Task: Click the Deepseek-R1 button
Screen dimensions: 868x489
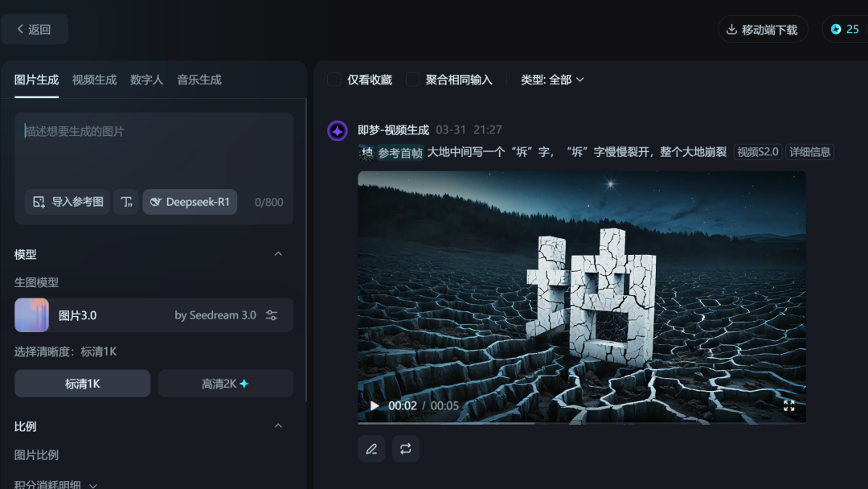Action: [190, 202]
